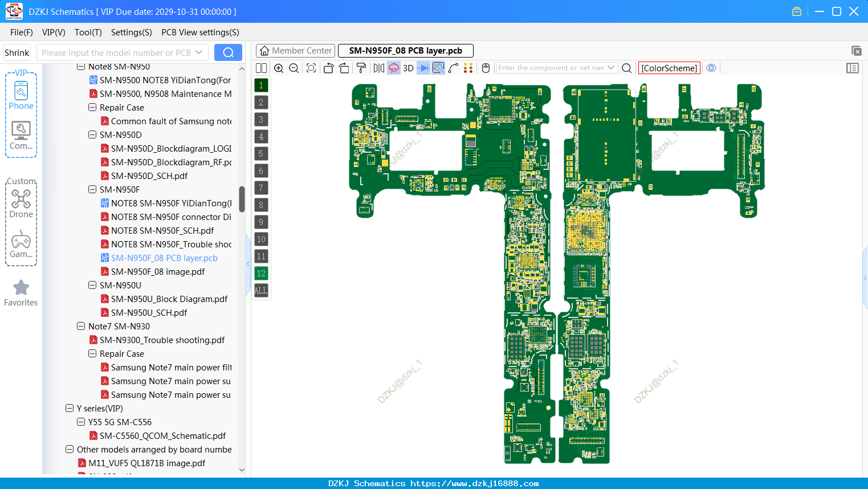Collapse the SM-N950F tree node

[92, 189]
